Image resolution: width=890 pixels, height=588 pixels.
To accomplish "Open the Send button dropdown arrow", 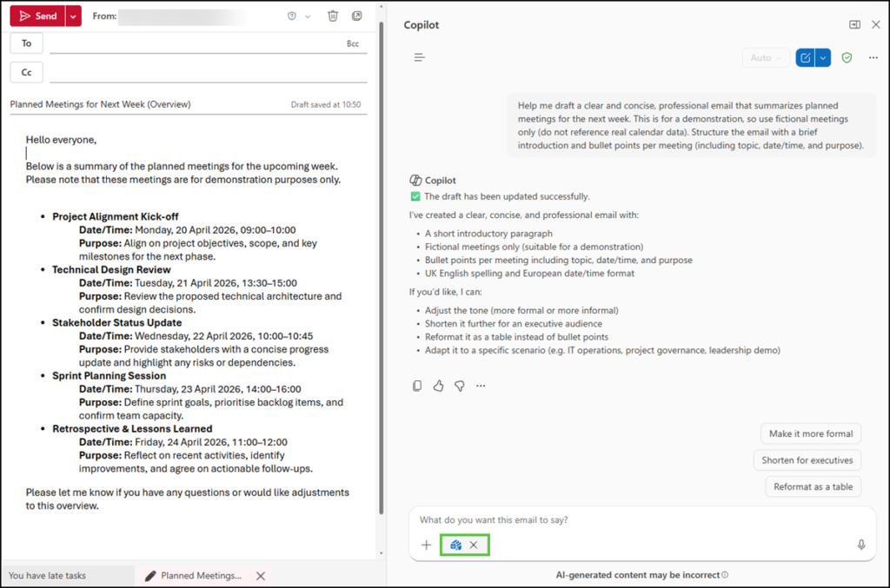I will click(x=72, y=15).
